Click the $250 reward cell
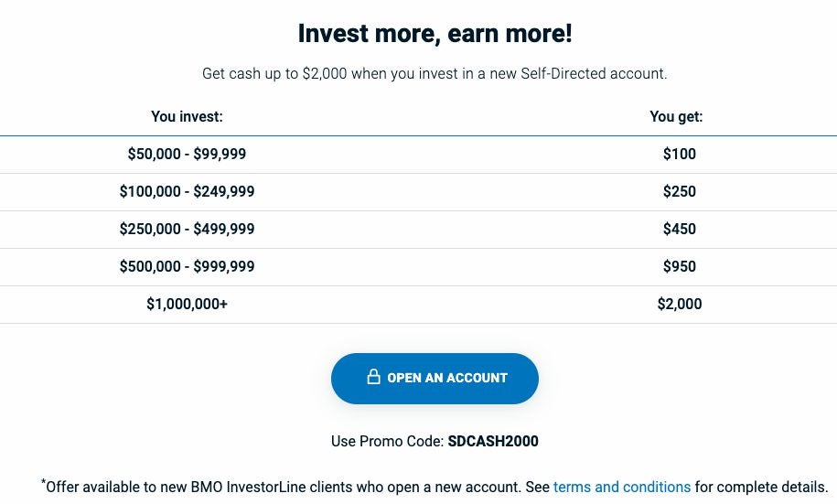837x504 pixels. pos(679,192)
